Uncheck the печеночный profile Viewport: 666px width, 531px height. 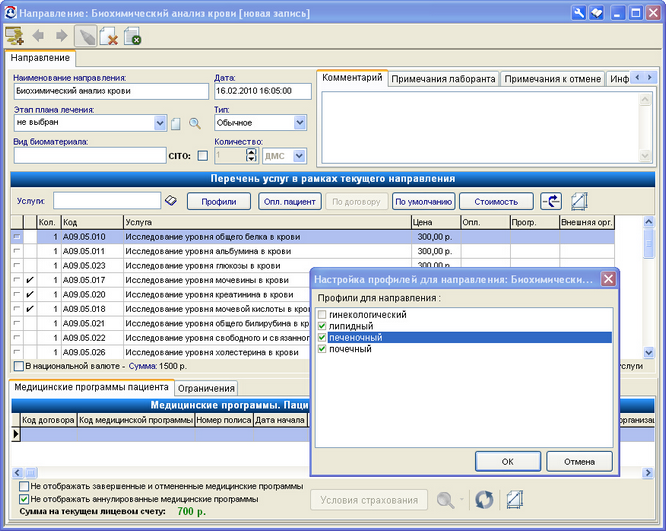coord(322,338)
